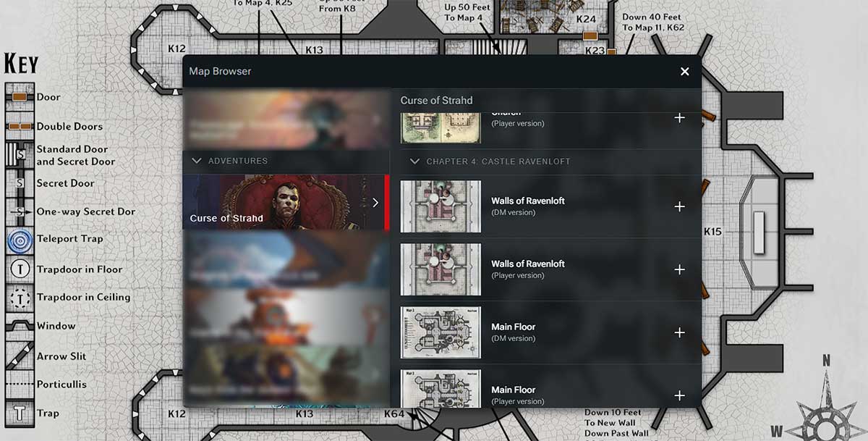This screenshot has width=868, height=441.
Task: Click the K64 label on the map
Action: [394, 413]
